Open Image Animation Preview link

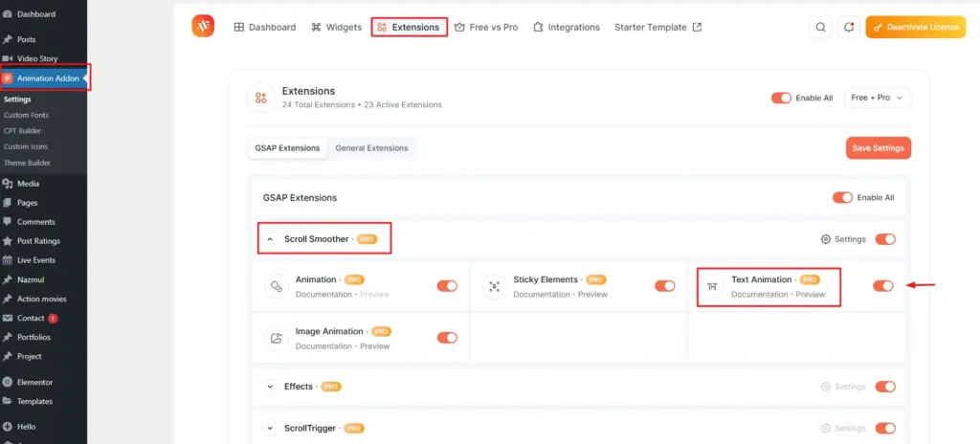375,346
